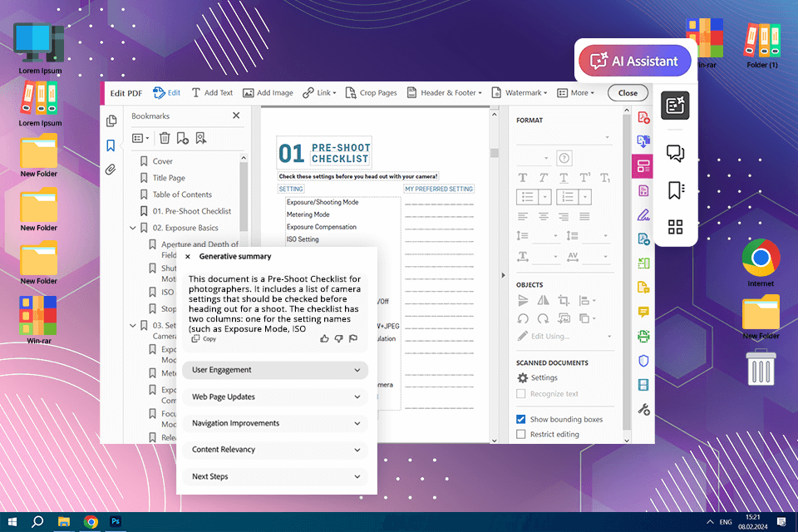
Task: Click the italic text format icon
Action: click(544, 178)
